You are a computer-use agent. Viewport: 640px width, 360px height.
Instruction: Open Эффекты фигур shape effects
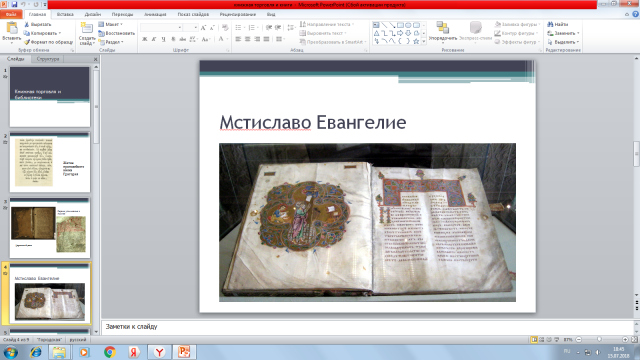[517, 42]
